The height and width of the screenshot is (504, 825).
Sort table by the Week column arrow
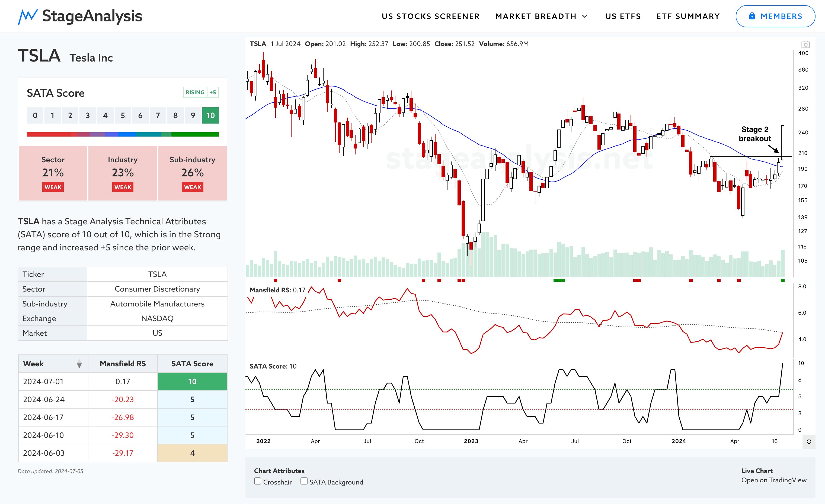[79, 364]
